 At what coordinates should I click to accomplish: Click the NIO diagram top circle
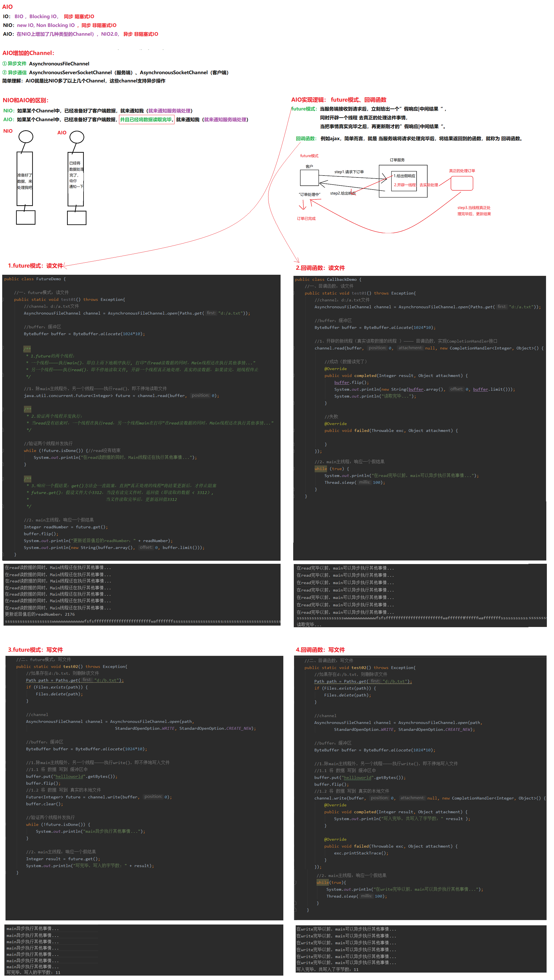pos(26,136)
